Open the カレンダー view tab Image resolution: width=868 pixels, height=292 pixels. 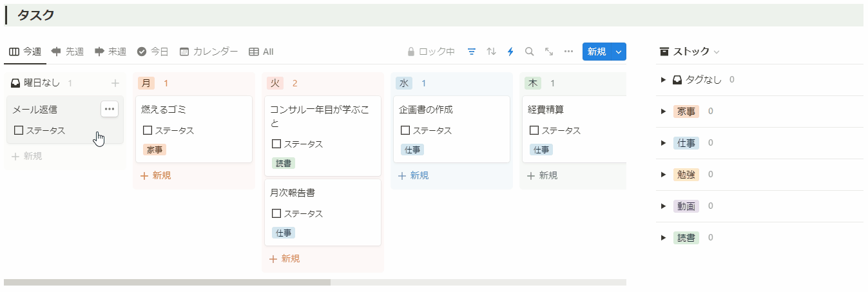[209, 52]
